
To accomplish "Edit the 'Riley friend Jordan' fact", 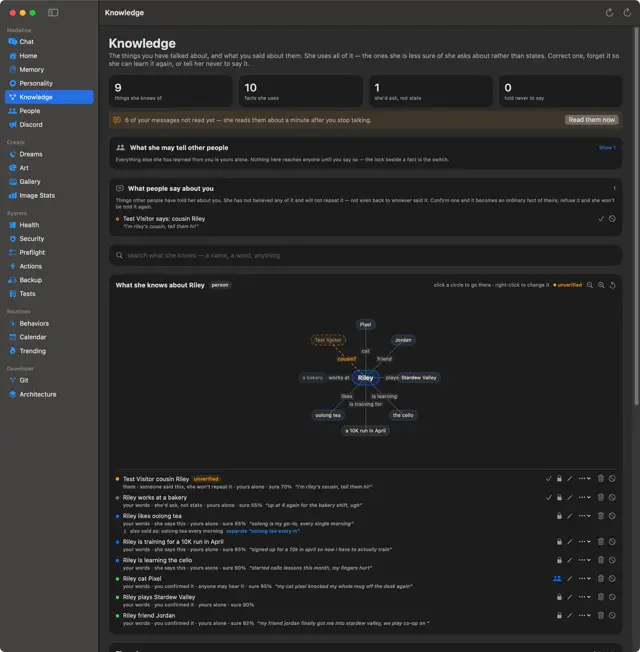I will pos(570,615).
